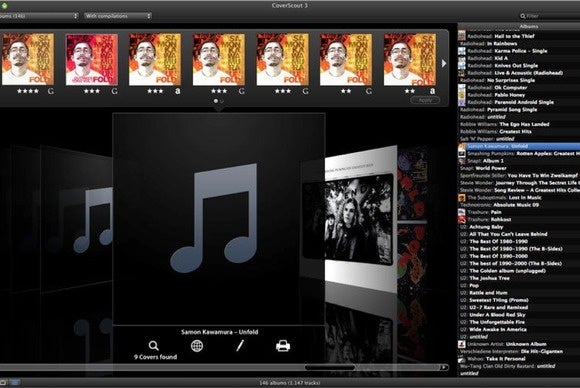Click the large music note placeholder cover
580x388 pixels.
(219, 219)
